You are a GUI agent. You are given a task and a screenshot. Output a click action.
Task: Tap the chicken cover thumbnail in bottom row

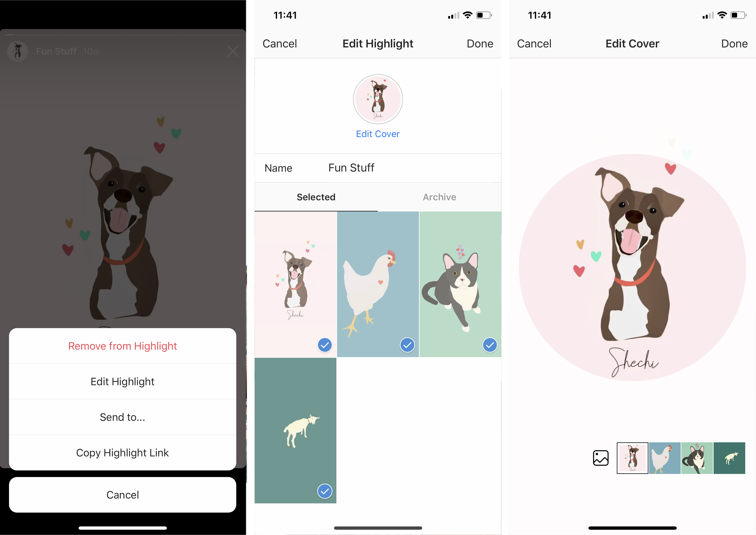(664, 457)
